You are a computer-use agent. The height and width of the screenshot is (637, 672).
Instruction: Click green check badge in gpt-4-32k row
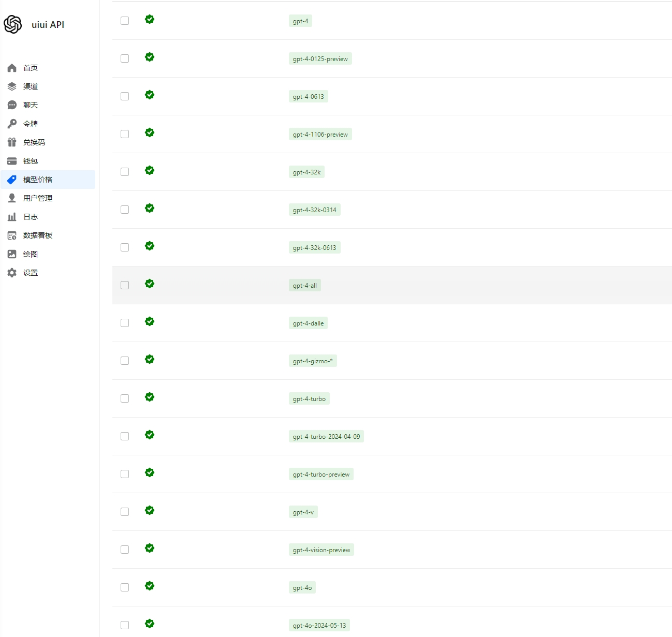[x=150, y=170]
